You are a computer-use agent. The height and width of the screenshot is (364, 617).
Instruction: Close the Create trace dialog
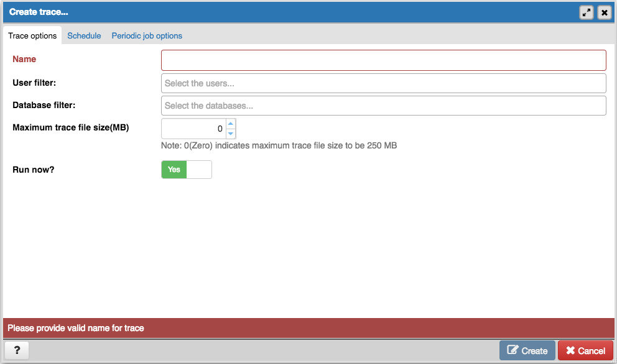coord(604,12)
